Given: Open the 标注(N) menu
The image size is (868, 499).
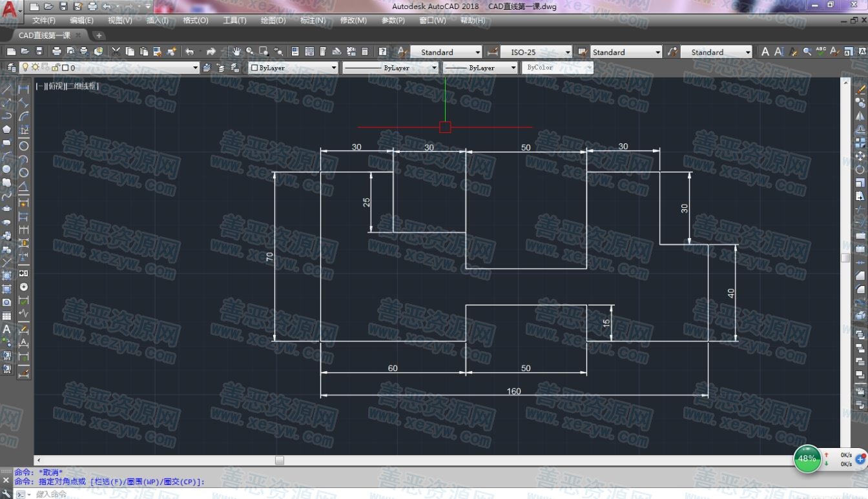Looking at the screenshot, I should [x=313, y=21].
